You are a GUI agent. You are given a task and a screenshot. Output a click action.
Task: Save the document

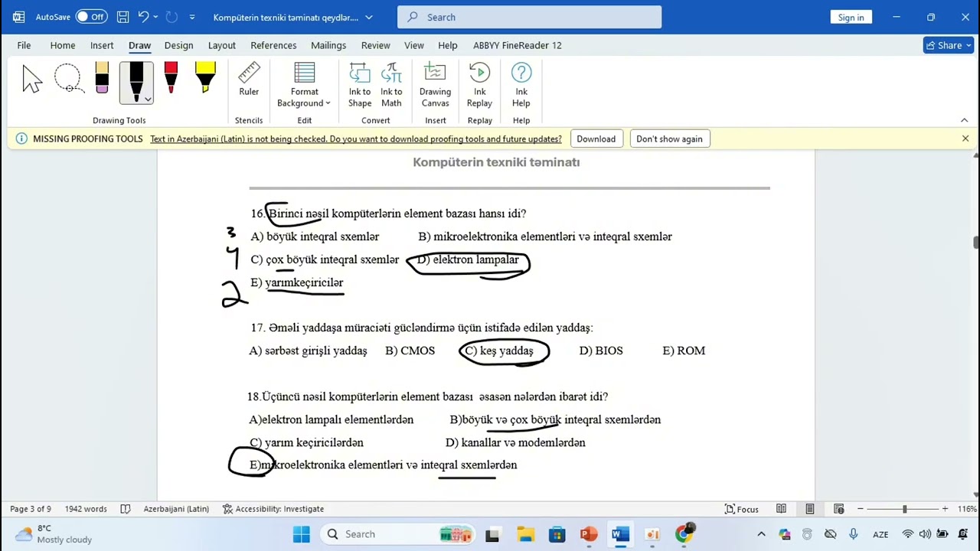122,17
